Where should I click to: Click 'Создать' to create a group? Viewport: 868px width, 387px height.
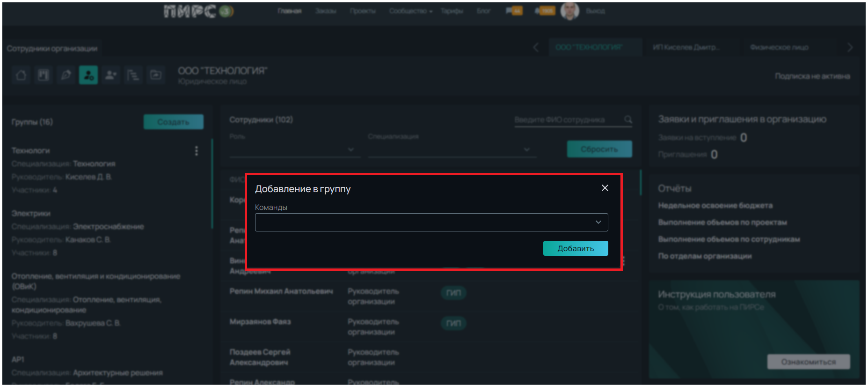click(x=173, y=122)
